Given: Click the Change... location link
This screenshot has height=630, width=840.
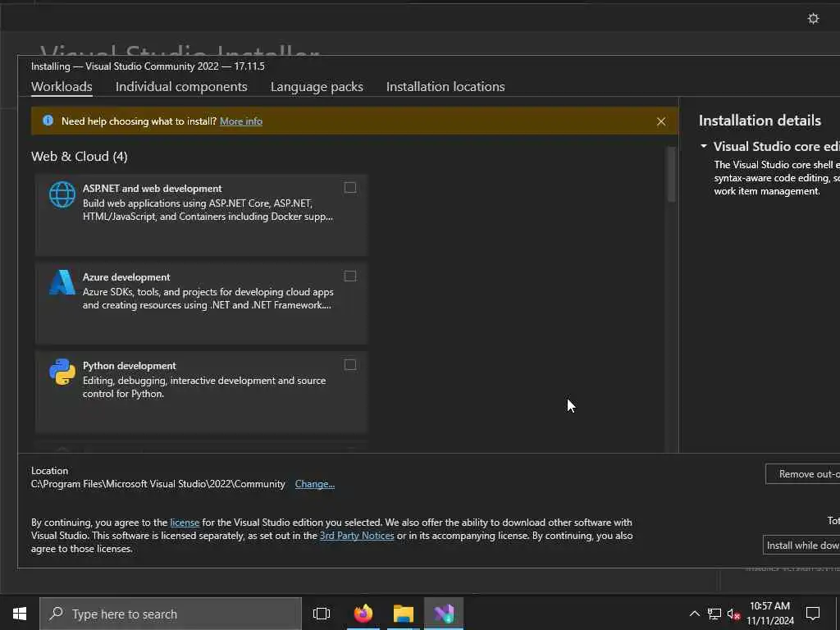Looking at the screenshot, I should point(314,484).
